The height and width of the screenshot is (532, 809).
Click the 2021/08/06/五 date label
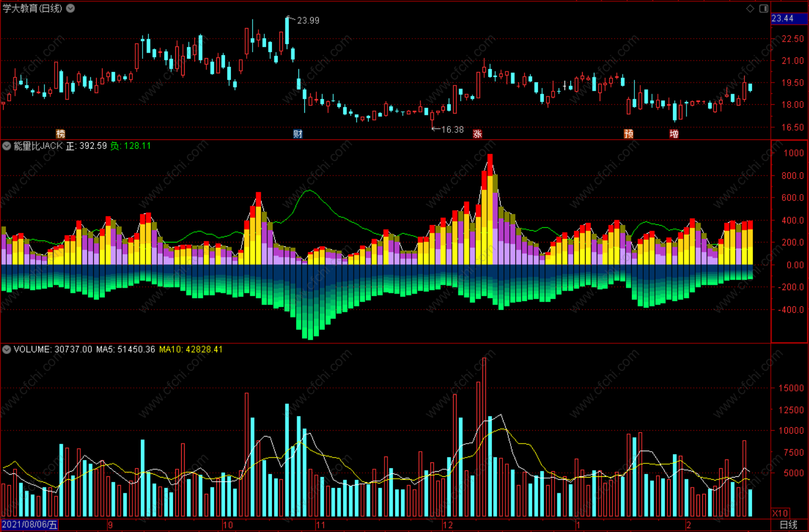click(29, 525)
